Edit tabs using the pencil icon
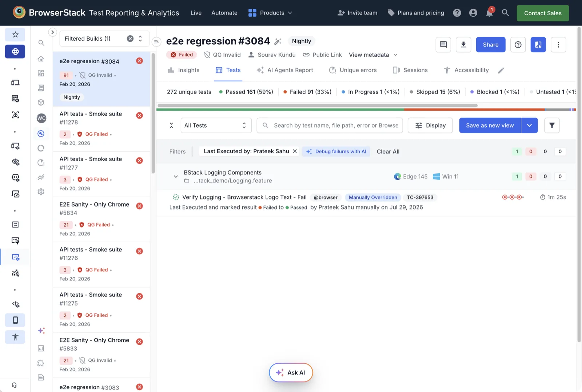 click(x=501, y=70)
